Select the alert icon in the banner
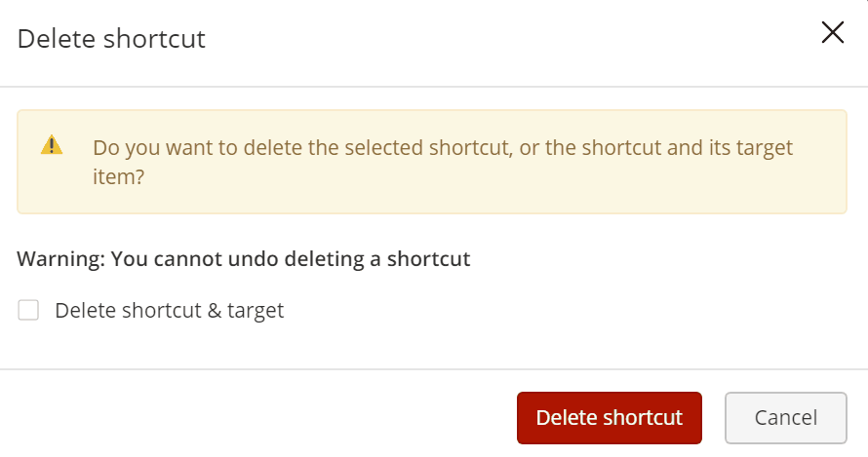The width and height of the screenshot is (868, 457). point(52,146)
